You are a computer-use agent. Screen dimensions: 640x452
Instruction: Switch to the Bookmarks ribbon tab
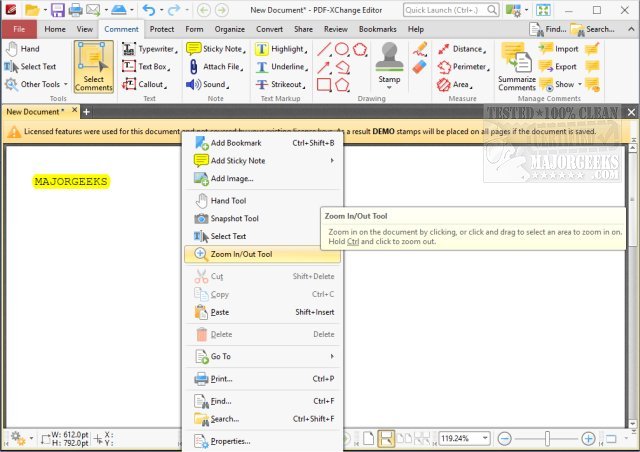378,29
